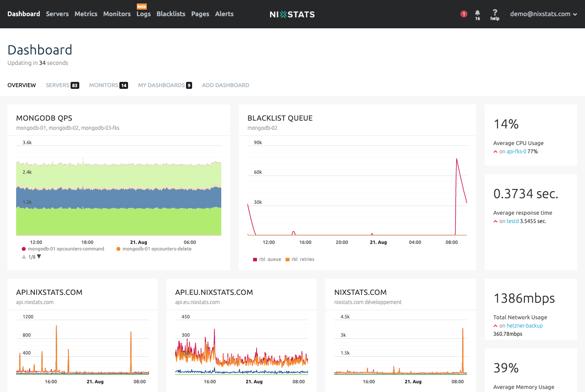This screenshot has height=392, width=585.
Task: Toggle mongodb-01 opcounters-delete series
Action: pyautogui.click(x=157, y=249)
